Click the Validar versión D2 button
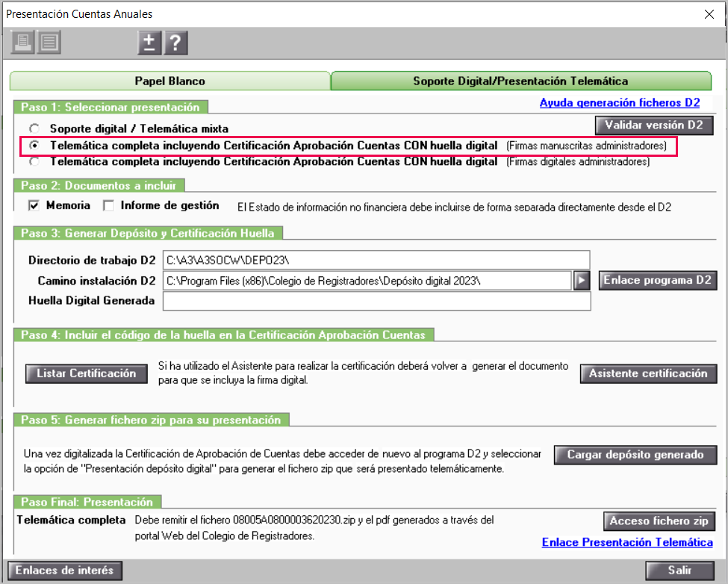The width and height of the screenshot is (728, 584). pos(654,125)
